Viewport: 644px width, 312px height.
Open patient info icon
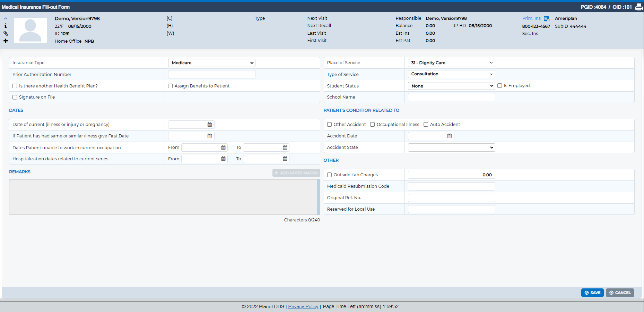6,26
